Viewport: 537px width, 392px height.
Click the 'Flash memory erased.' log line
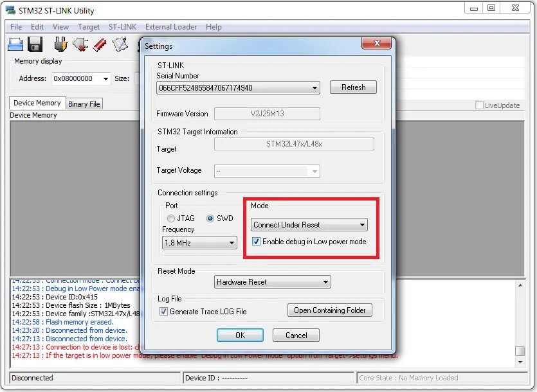62,322
